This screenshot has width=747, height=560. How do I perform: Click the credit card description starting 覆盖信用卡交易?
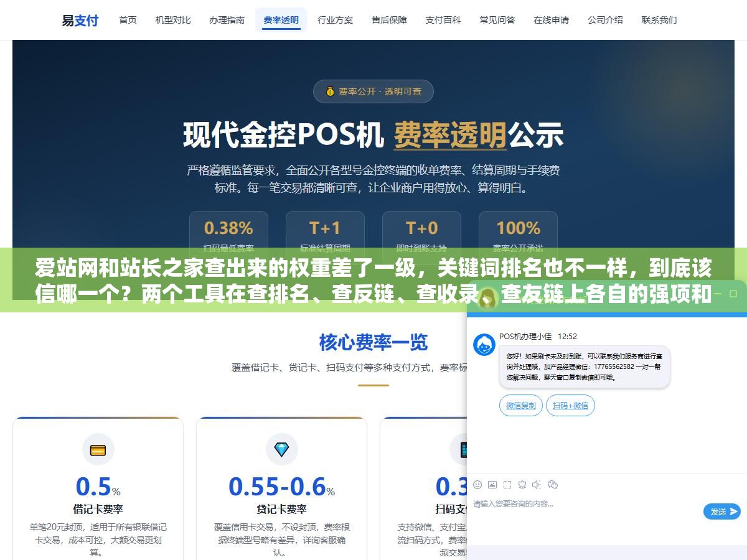click(x=281, y=539)
